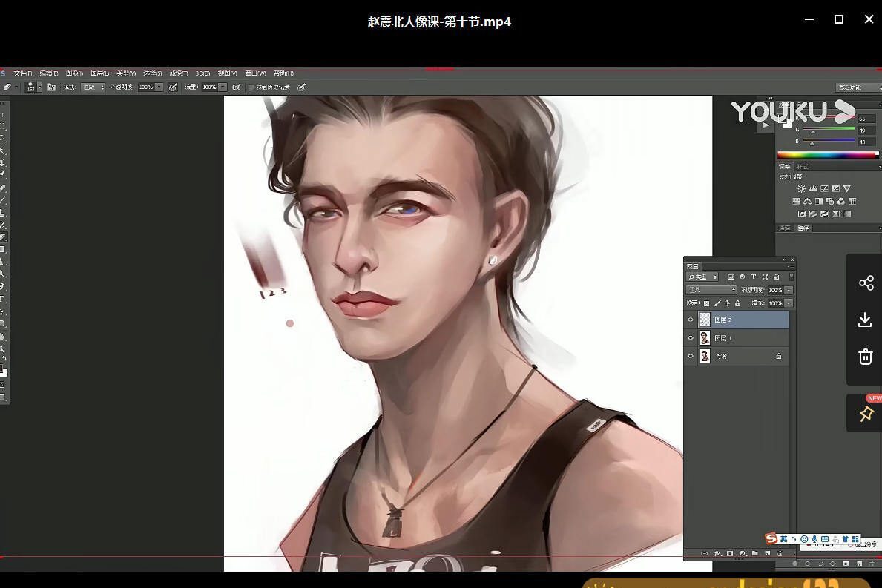Toggle visibility of 图层 1 layer
Viewport: 882px width, 588px height.
tap(691, 338)
